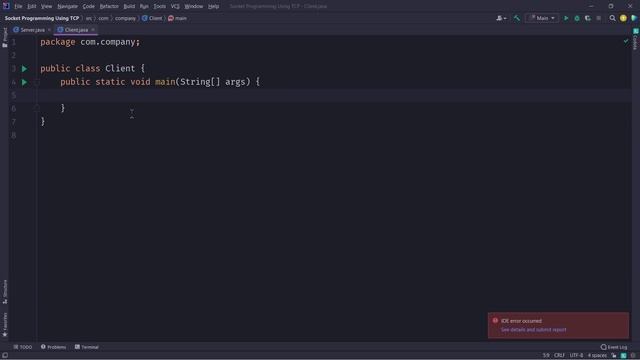Click the run gutter icon next to main method
The height and width of the screenshot is (360, 640).
tap(24, 82)
